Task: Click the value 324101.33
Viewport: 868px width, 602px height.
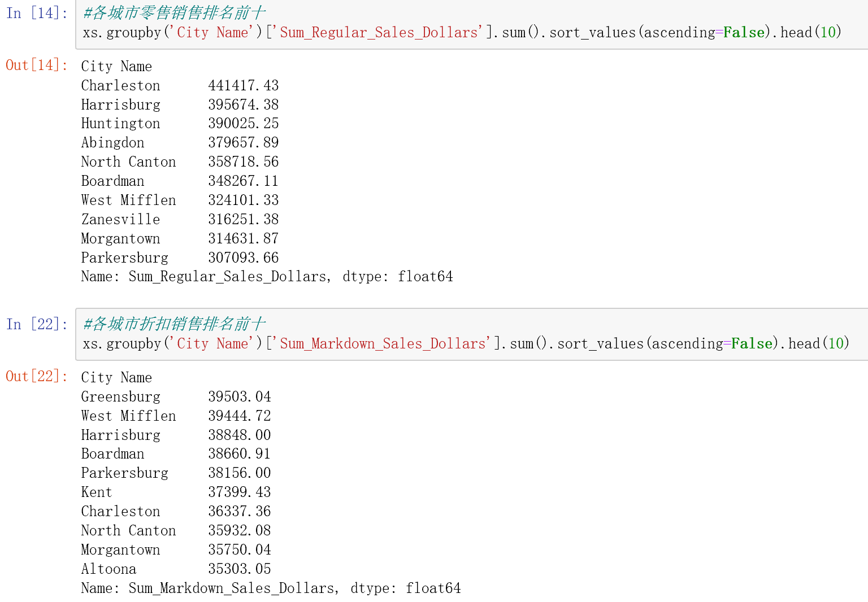Action: [x=243, y=200]
